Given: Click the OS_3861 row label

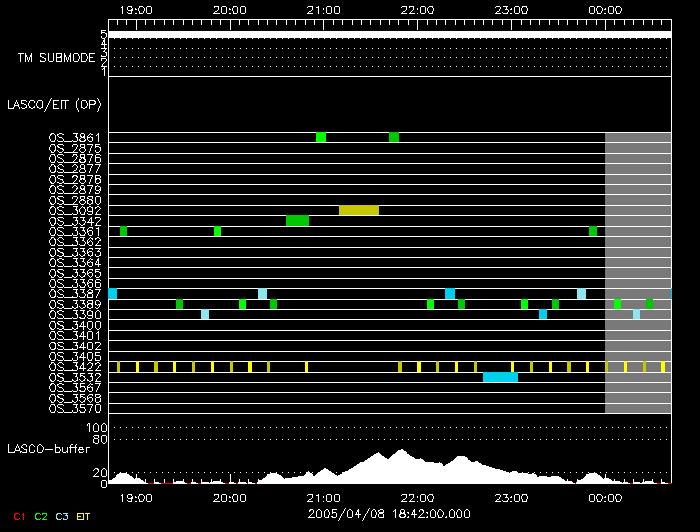Looking at the screenshot, I should point(75,137).
